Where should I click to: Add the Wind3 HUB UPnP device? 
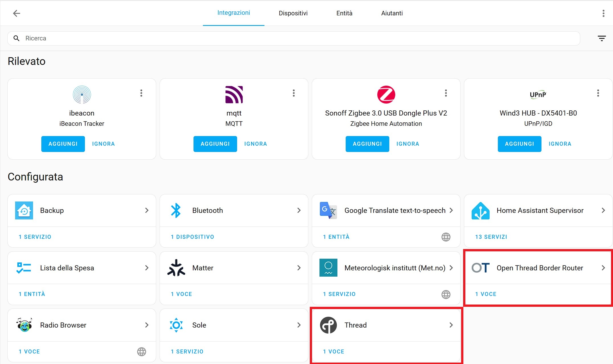coord(520,144)
